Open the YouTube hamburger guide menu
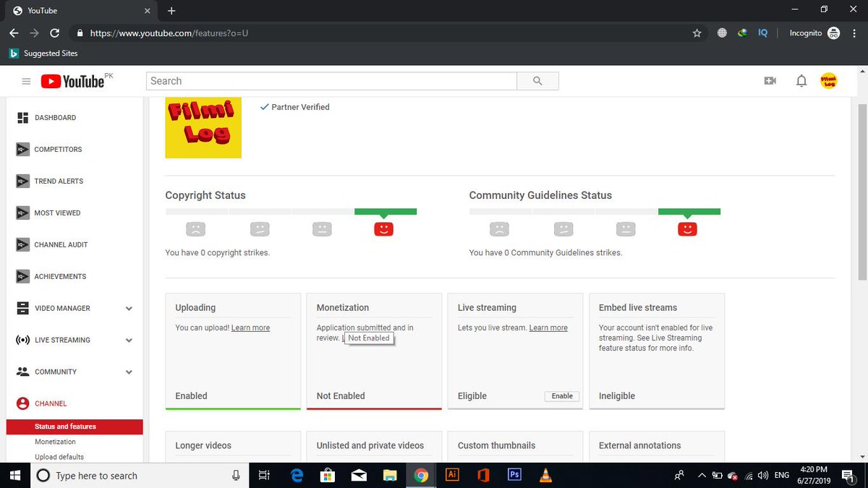Screen dimensions: 868x488 click(x=26, y=82)
